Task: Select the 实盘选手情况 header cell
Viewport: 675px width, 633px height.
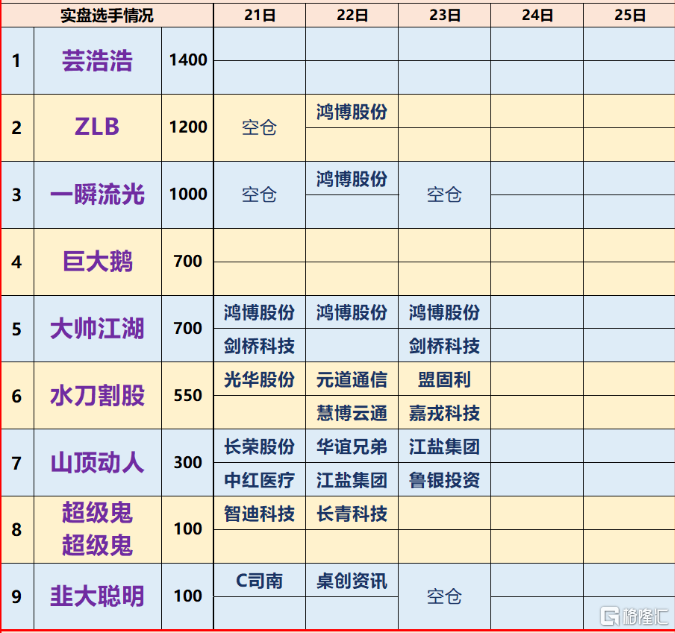Action: coord(107,14)
